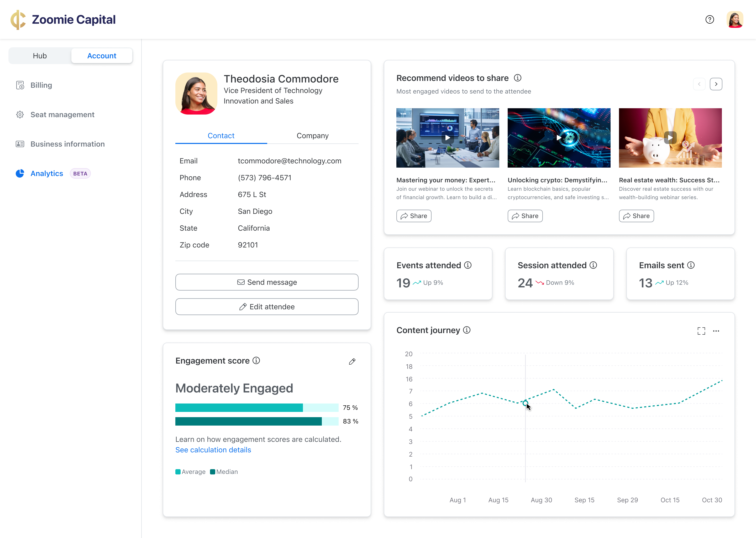This screenshot has width=756, height=538.
Task: Click the Seat management gear icon
Action: (x=20, y=115)
